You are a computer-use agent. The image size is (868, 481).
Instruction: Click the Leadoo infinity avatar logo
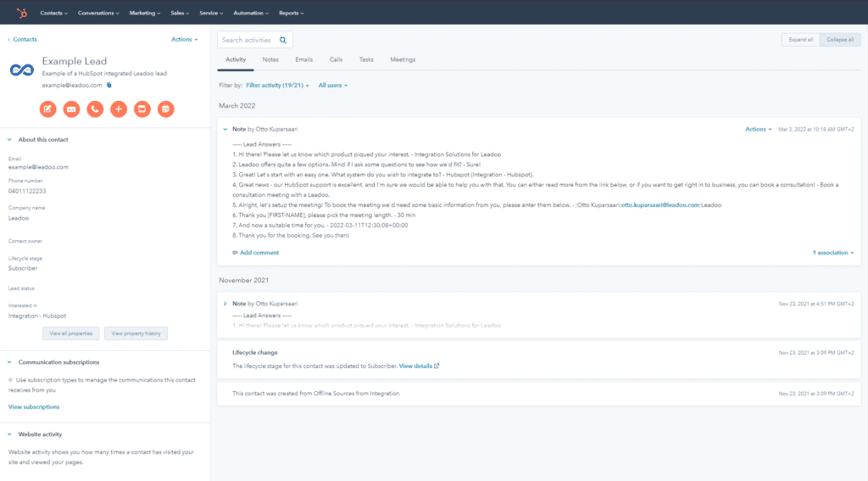[x=21, y=70]
